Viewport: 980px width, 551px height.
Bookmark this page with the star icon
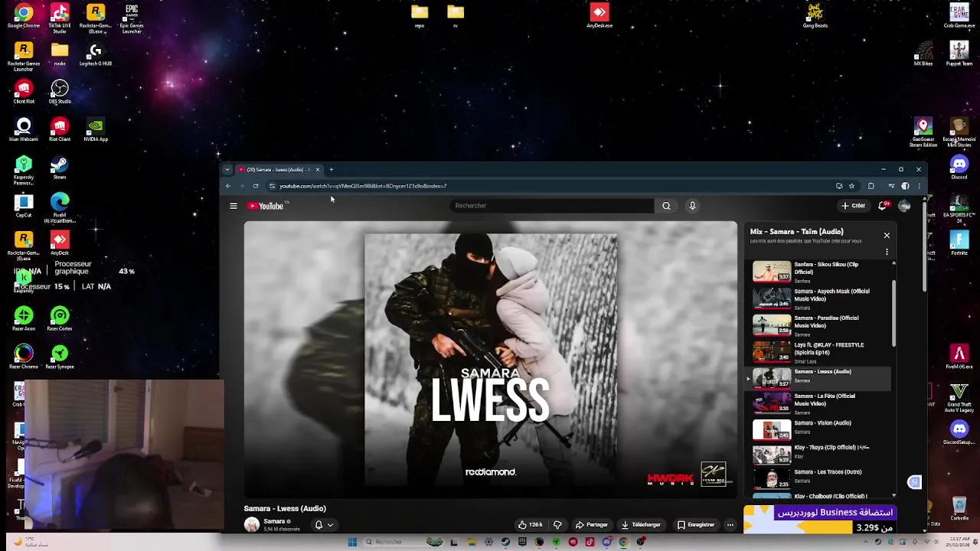[x=851, y=186]
